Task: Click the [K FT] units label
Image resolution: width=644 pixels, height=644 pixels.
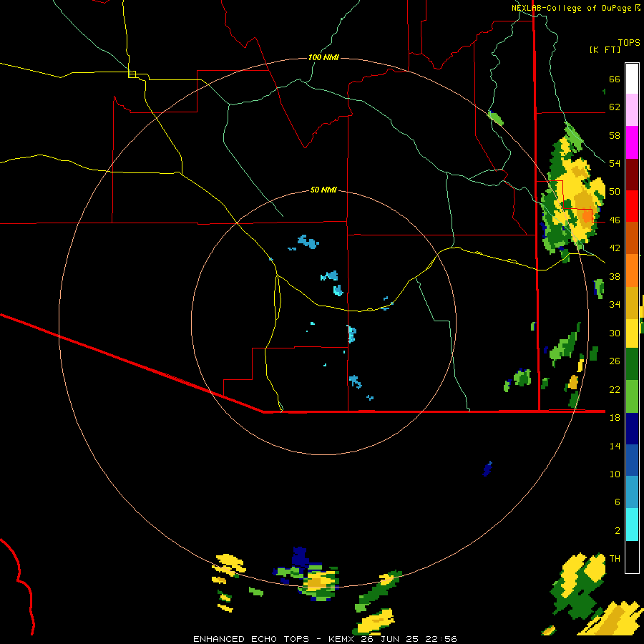Action: pyautogui.click(x=605, y=50)
